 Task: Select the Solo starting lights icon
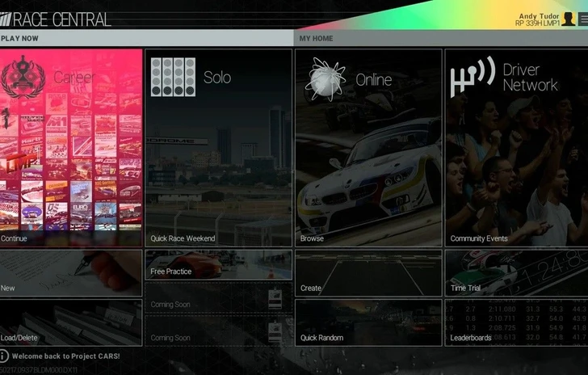click(x=173, y=77)
